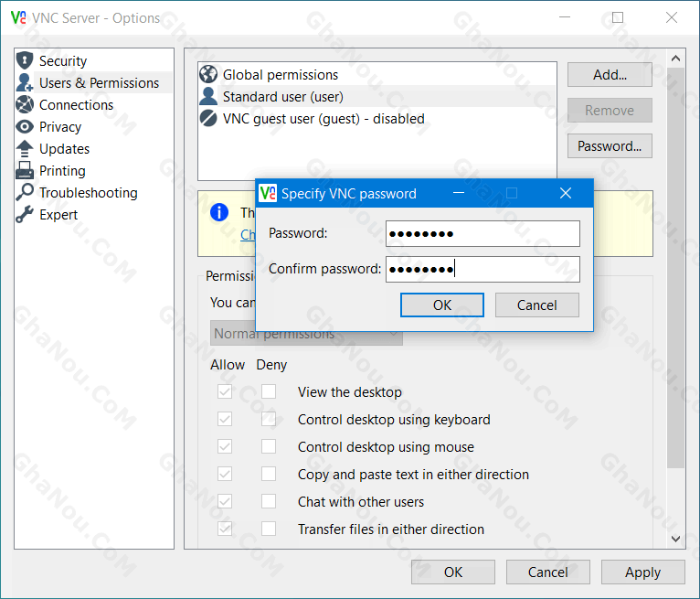The height and width of the screenshot is (599, 700).
Task: Click the Users & Permissions person icon
Action: point(25,82)
